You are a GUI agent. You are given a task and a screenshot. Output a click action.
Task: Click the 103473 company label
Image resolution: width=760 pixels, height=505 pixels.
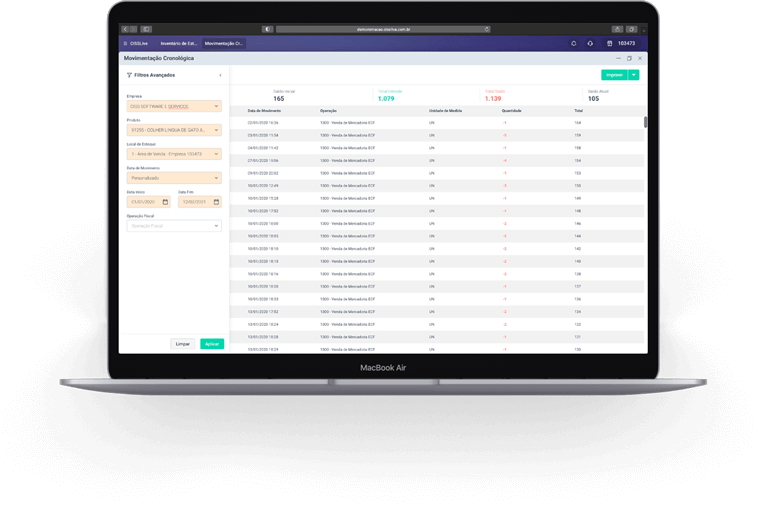click(x=626, y=44)
